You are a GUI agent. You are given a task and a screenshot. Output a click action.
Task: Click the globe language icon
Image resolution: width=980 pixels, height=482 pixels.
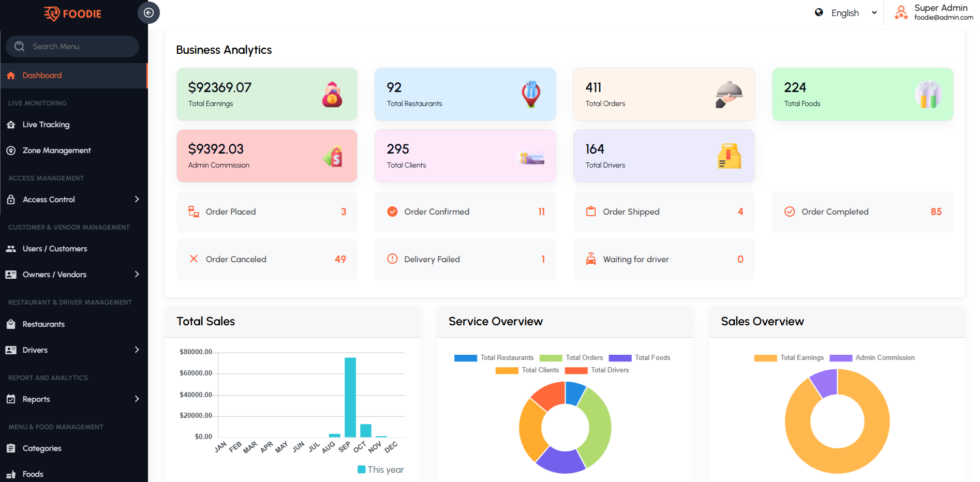[x=819, y=13]
